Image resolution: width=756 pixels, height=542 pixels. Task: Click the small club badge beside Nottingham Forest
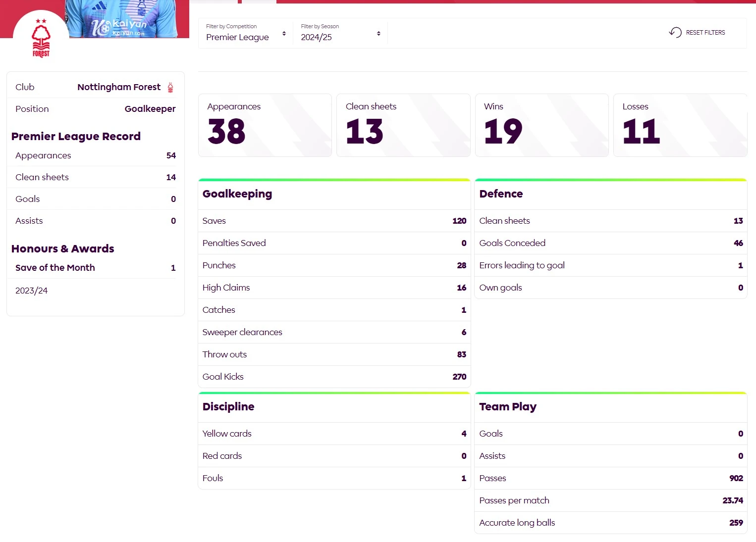point(170,88)
